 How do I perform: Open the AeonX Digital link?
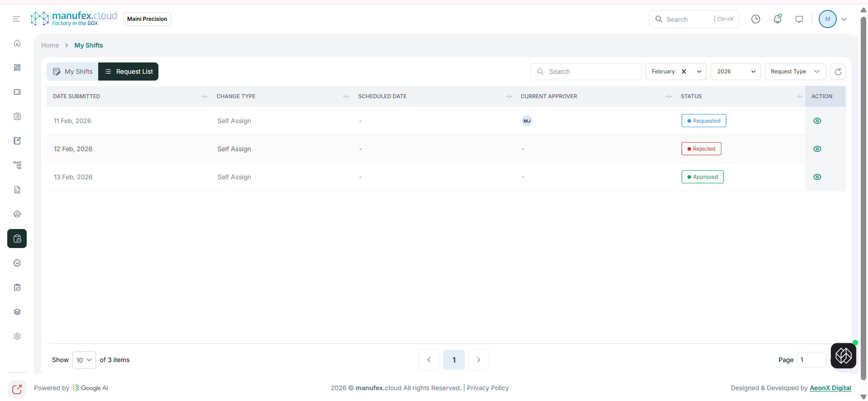pos(830,388)
